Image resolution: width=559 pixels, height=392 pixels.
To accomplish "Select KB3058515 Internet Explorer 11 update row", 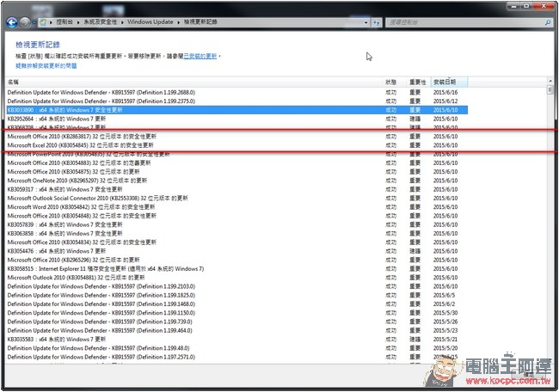I will click(237, 269).
